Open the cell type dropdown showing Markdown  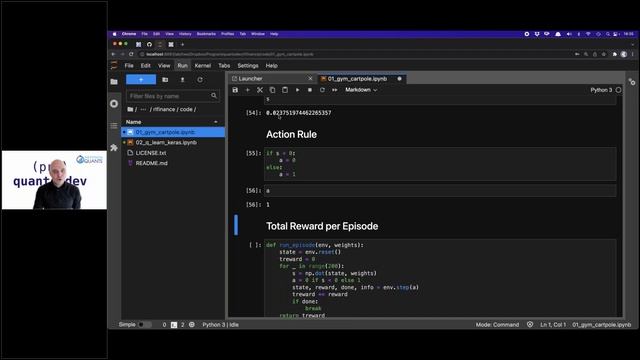[x=361, y=90]
